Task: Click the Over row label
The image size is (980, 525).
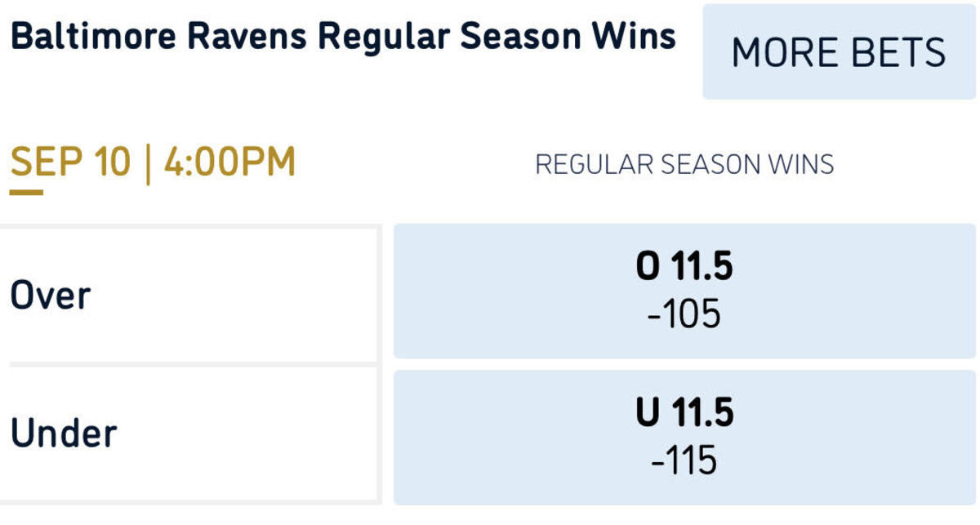Action: (51, 296)
